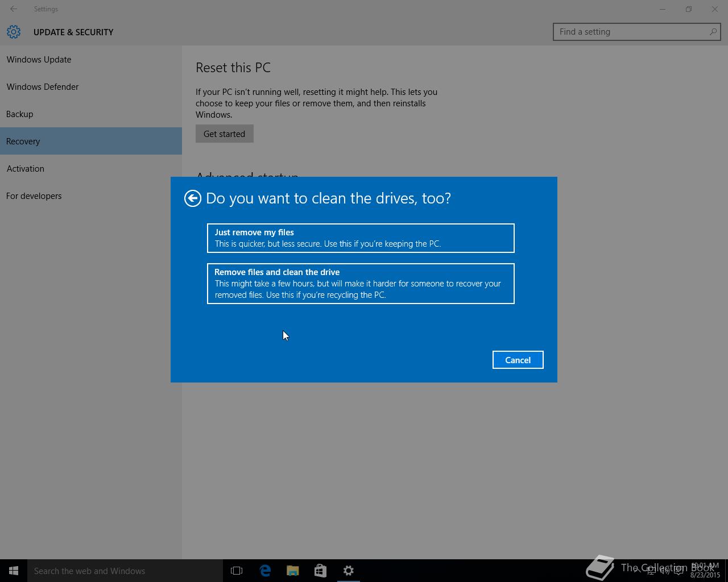Click the Find a setting search box
This screenshot has width=728, height=582.
pyautogui.click(x=637, y=32)
